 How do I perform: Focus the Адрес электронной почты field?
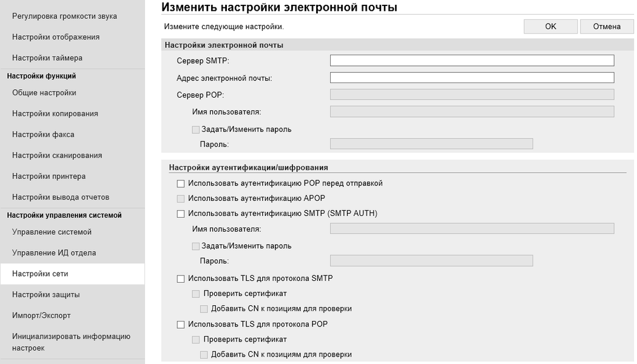click(x=472, y=78)
